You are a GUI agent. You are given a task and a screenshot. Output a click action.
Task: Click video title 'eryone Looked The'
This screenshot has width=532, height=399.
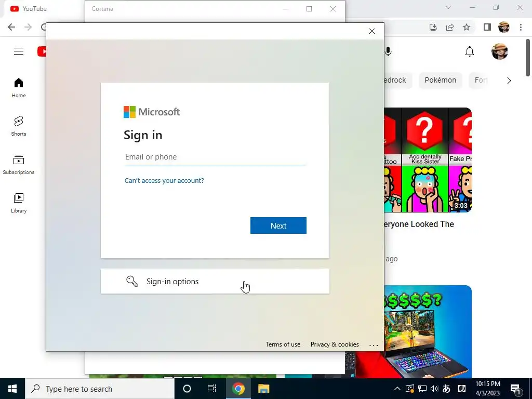(x=419, y=224)
